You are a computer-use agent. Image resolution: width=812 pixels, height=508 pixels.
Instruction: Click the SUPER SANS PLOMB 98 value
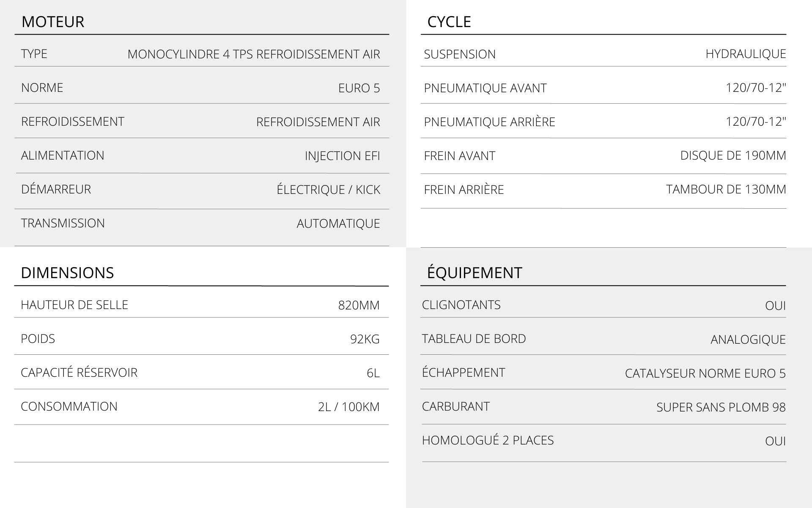coord(721,407)
